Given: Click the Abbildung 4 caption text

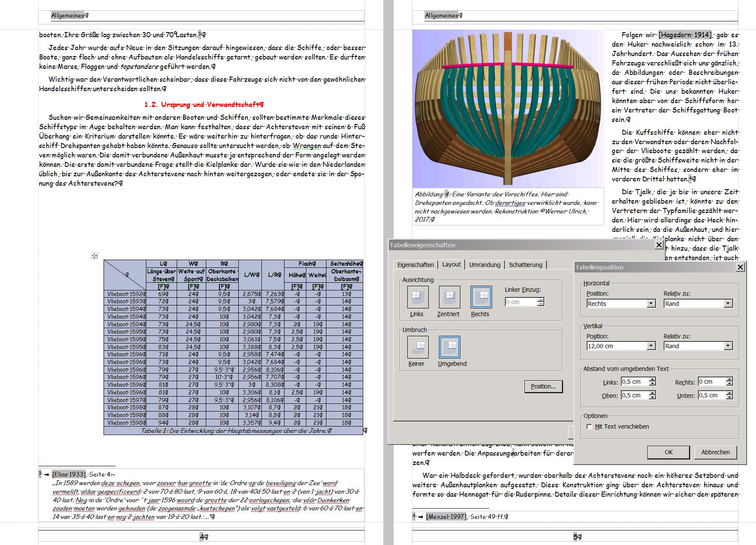Looking at the screenshot, I should 507,207.
